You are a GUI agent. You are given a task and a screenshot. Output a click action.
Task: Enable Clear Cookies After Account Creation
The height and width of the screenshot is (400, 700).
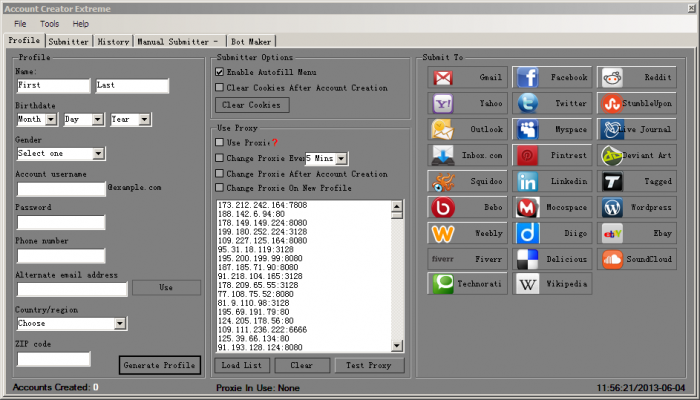(219, 88)
